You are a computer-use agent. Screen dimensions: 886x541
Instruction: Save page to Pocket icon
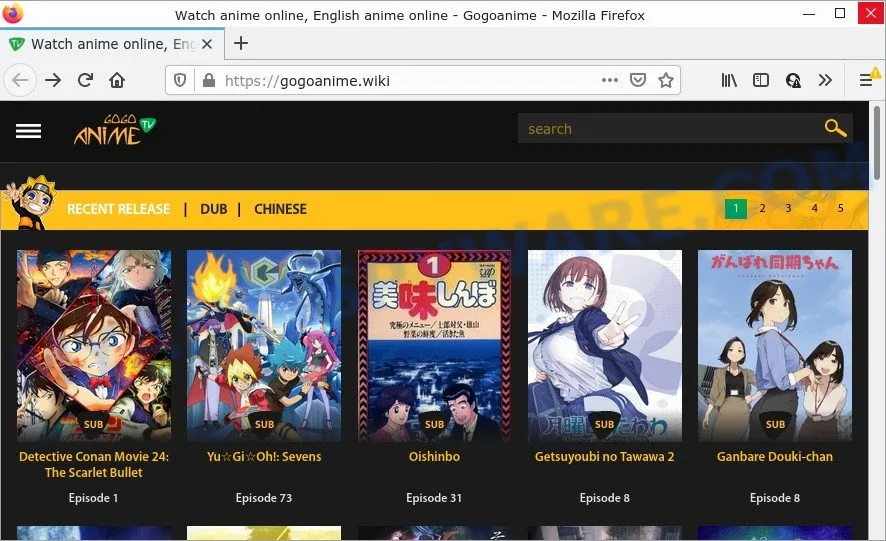[638, 80]
